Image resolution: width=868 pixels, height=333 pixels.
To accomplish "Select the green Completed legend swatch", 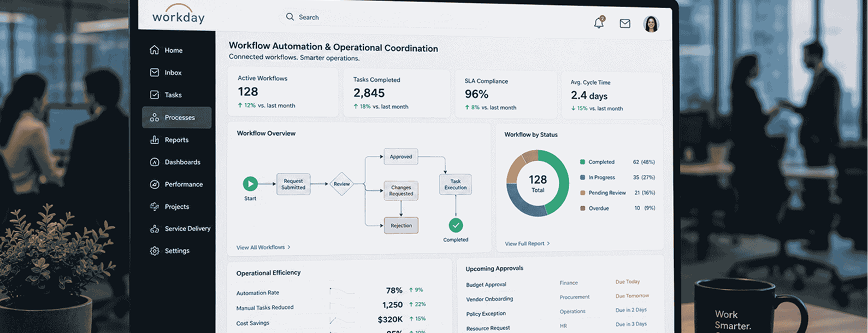I will pos(582,162).
